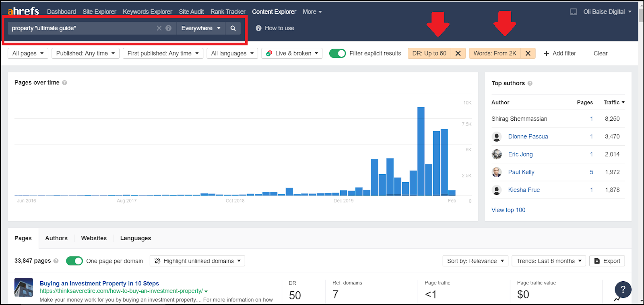Open Site Audit
This screenshot has width=644, height=305.
click(x=191, y=12)
